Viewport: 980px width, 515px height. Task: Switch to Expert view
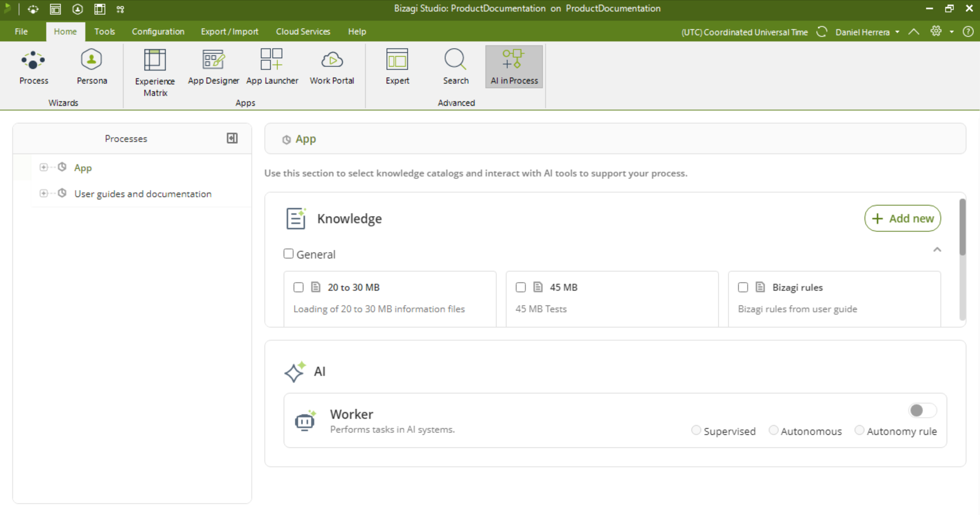pyautogui.click(x=397, y=68)
